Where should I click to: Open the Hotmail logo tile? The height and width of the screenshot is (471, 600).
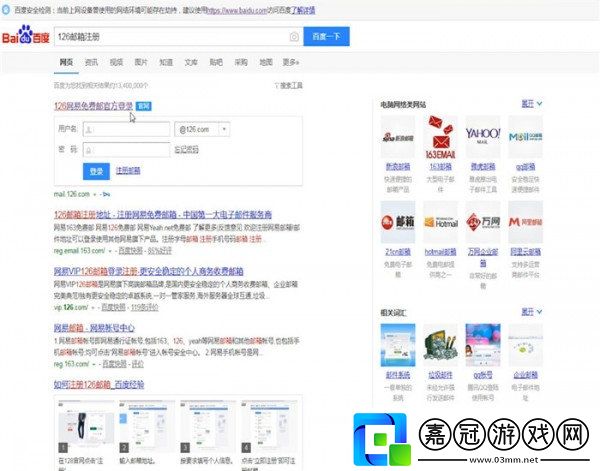tap(440, 222)
